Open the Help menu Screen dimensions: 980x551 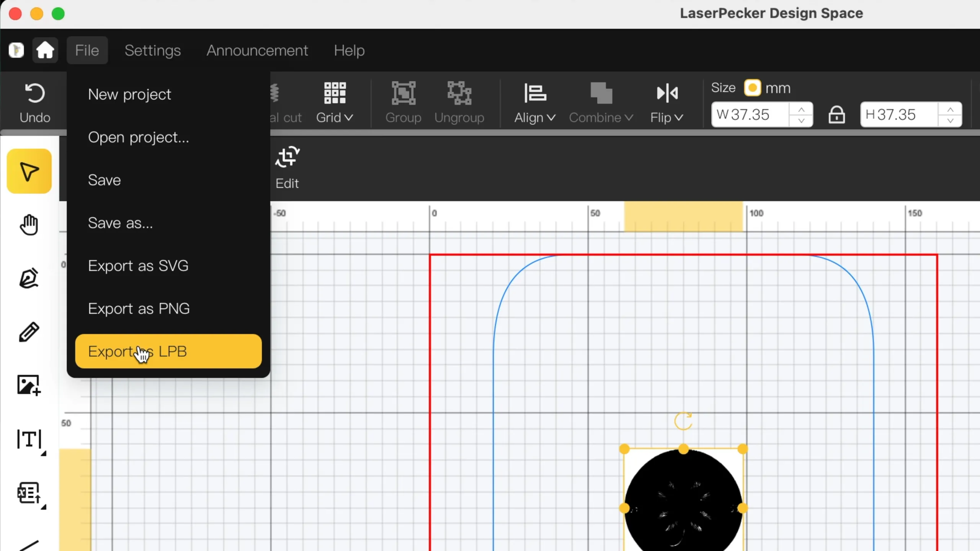(349, 50)
